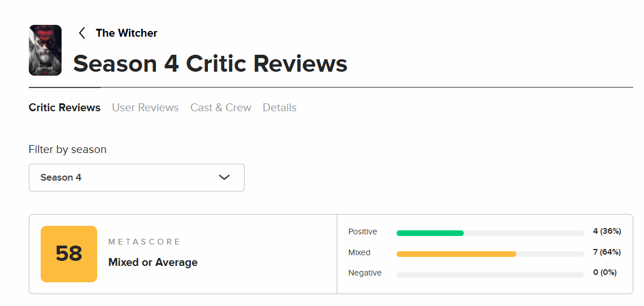Select the Positive label in score breakdown
The image size is (644, 306).
[363, 231]
